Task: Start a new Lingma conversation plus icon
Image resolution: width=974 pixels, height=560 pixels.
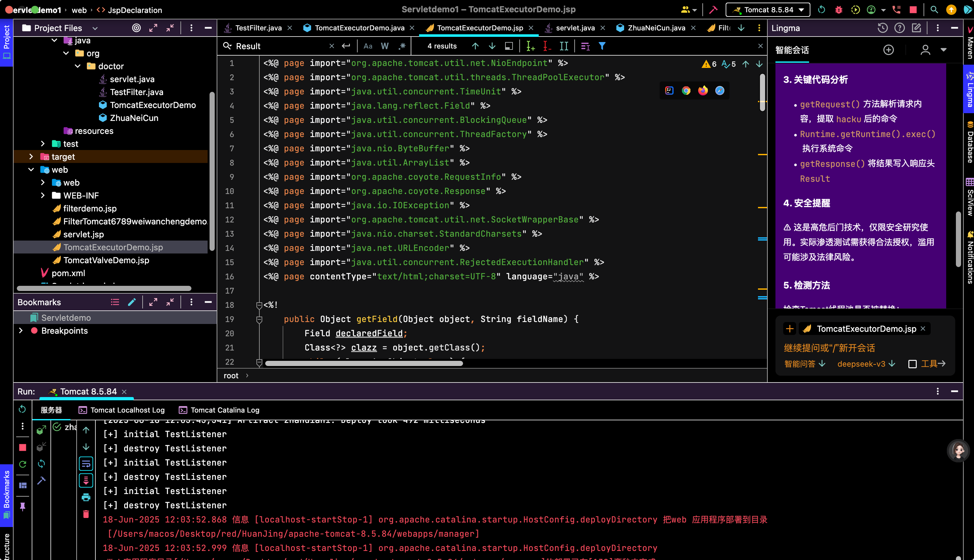Action: [x=888, y=49]
